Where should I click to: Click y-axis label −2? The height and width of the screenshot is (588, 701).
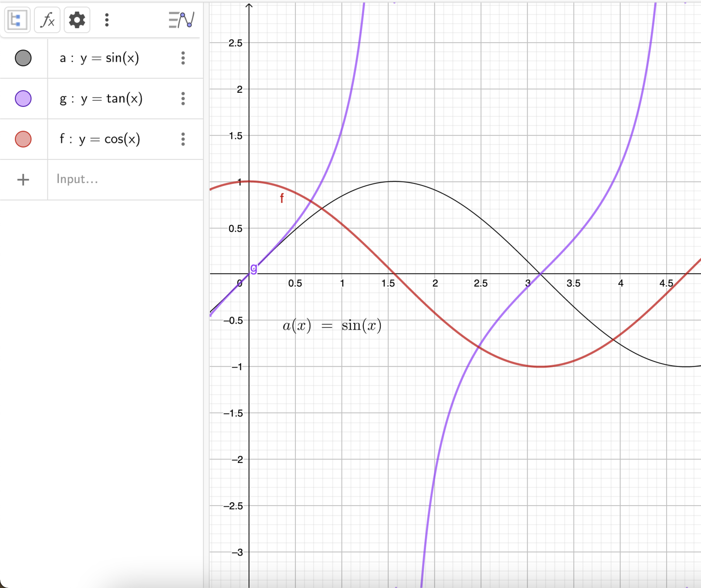[x=237, y=460]
